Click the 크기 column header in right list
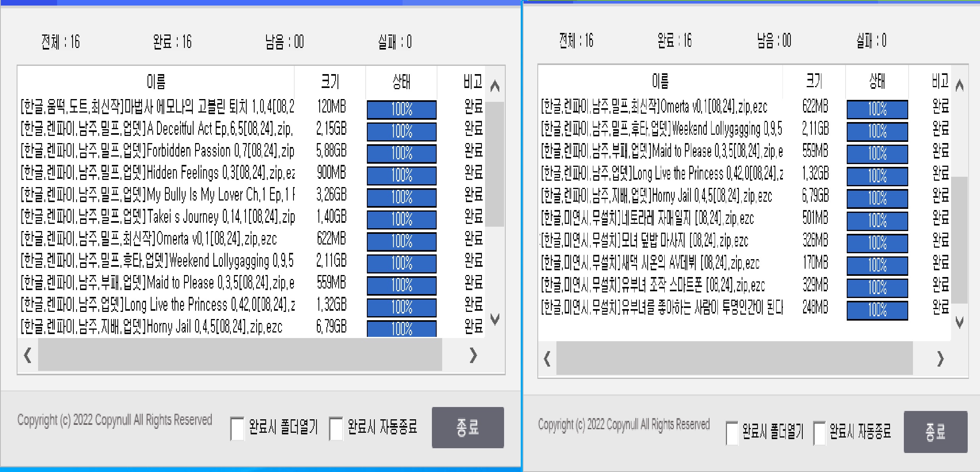This screenshot has width=980, height=472. 814,81
